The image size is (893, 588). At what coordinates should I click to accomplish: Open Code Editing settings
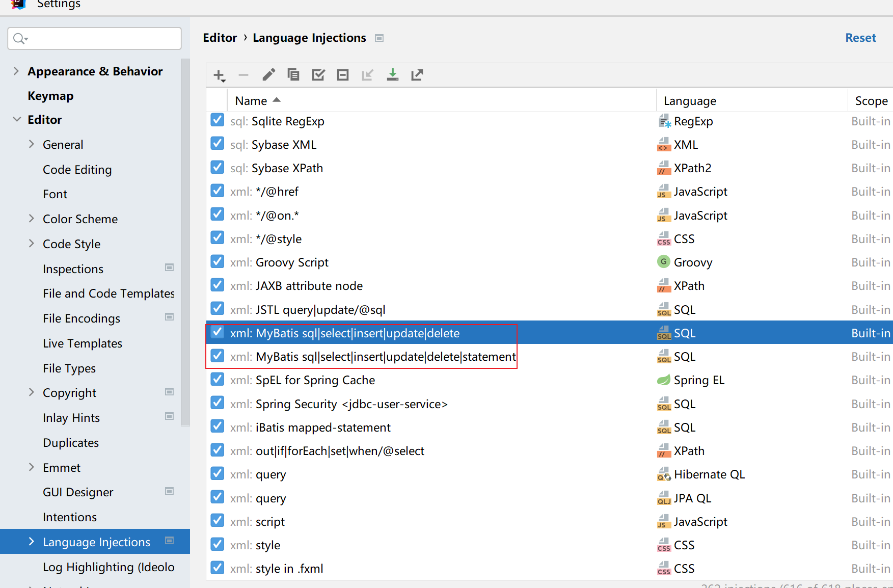point(77,170)
